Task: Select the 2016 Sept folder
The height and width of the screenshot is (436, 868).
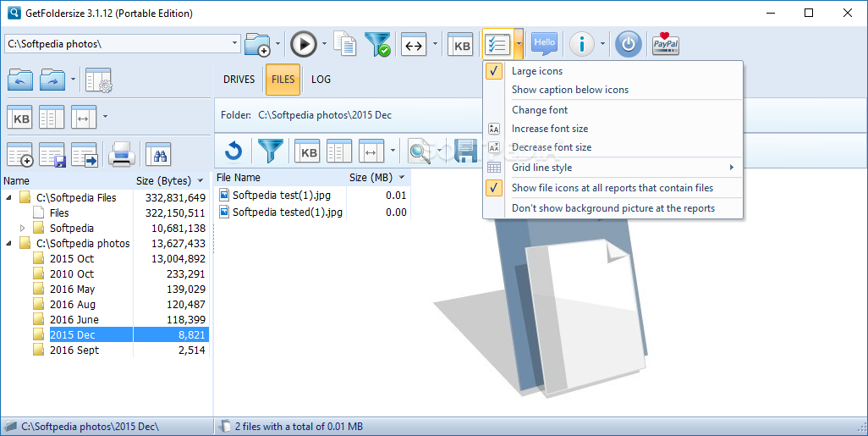Action: (x=74, y=350)
